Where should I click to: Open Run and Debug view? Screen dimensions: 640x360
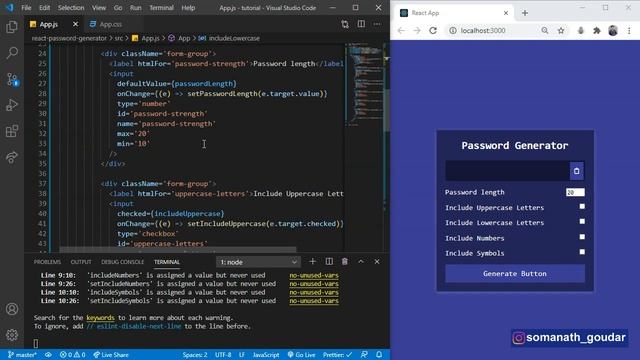[x=12, y=105]
